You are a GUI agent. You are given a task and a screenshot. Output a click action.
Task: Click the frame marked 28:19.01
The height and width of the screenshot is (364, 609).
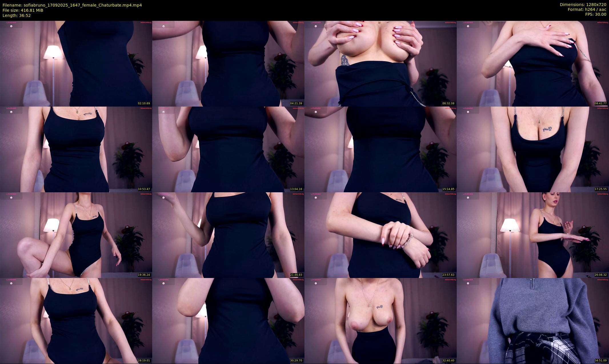click(76, 321)
